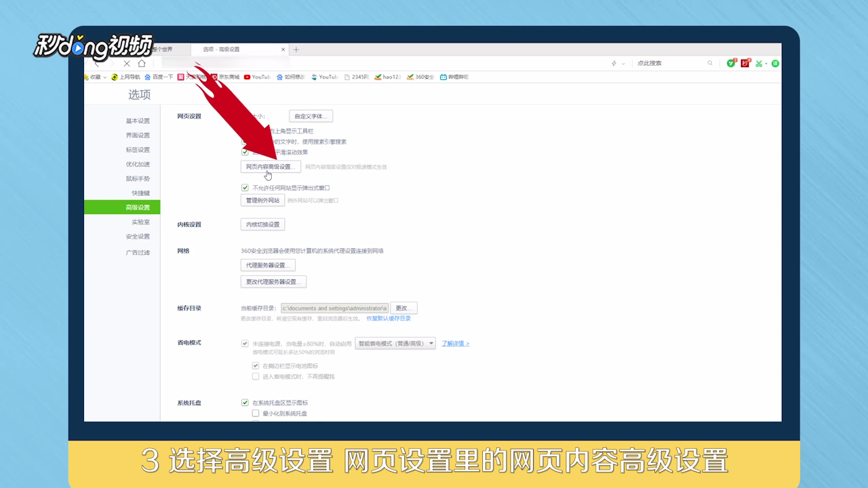
Task: Click the magnifier search icon
Action: (x=710, y=63)
